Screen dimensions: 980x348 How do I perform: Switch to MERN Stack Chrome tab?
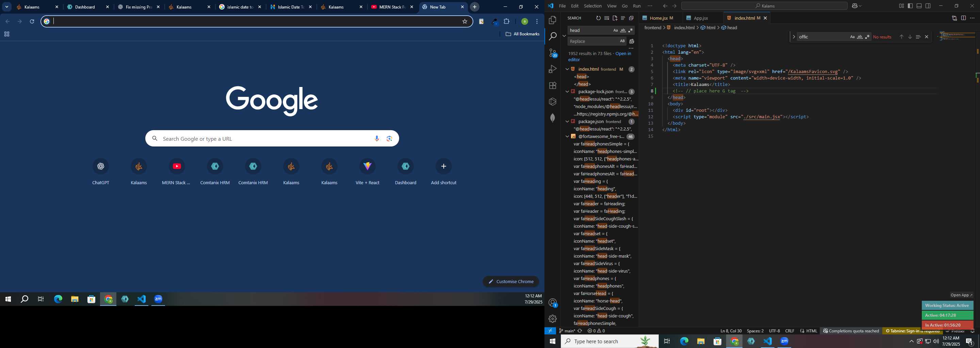point(392,7)
